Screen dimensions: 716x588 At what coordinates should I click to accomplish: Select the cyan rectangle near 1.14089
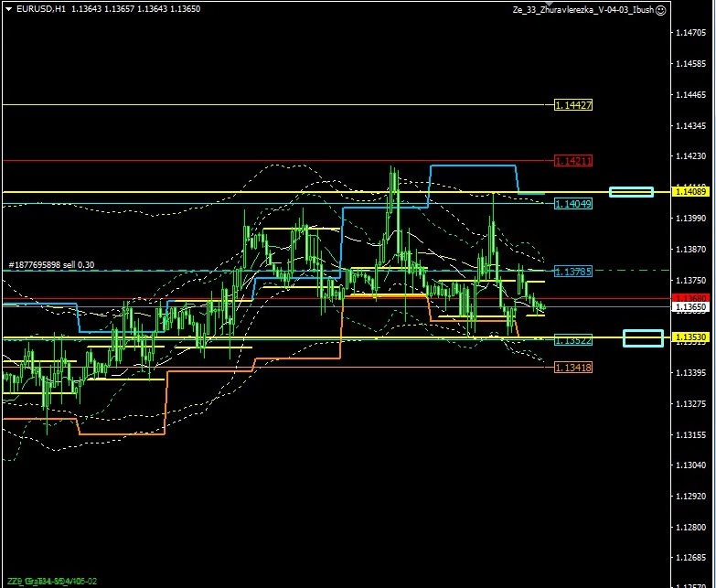[631, 191]
